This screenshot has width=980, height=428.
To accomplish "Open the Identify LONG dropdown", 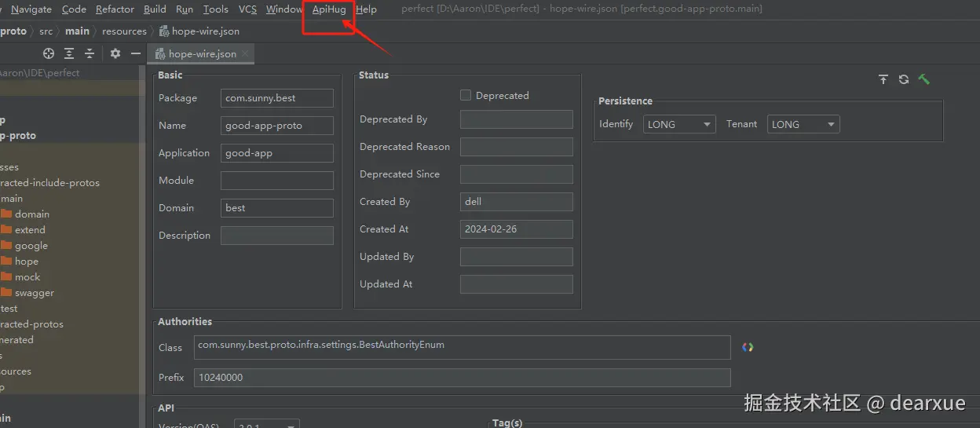I will (x=679, y=124).
